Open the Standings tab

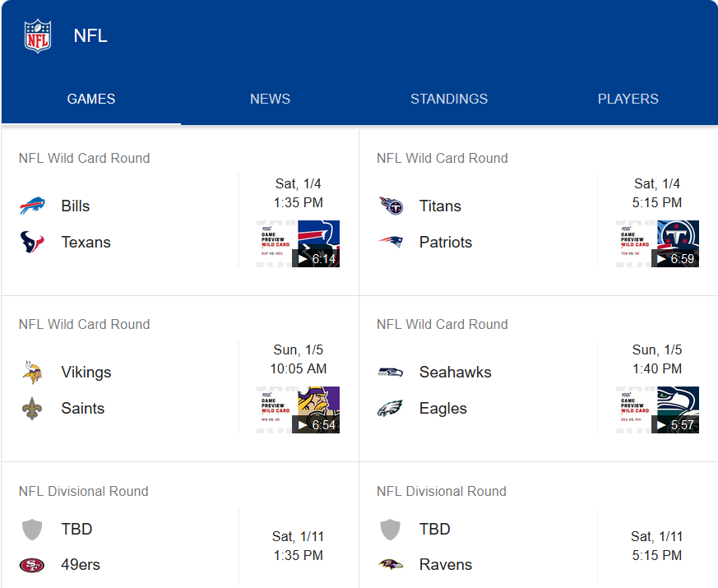[x=449, y=99]
